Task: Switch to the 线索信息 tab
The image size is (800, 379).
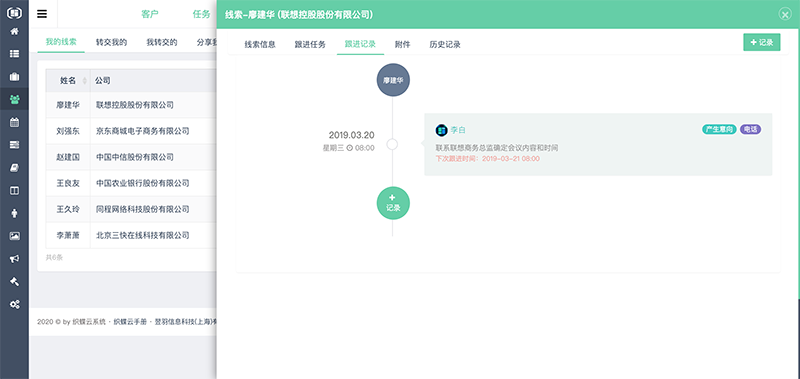Action: coord(260,44)
